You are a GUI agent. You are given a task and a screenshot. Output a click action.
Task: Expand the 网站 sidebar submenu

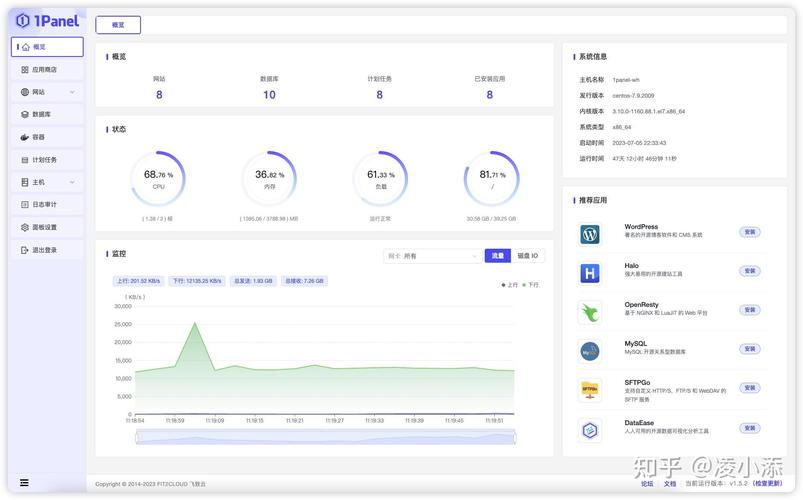click(x=47, y=92)
